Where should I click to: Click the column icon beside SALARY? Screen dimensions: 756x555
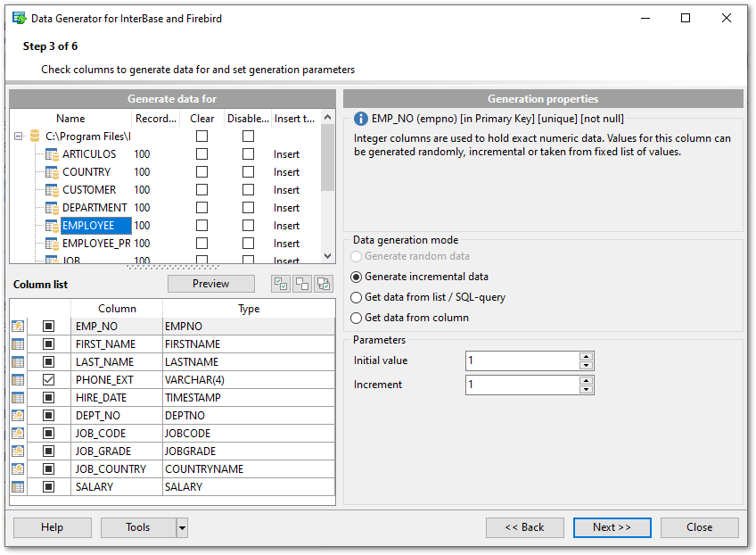click(x=18, y=487)
